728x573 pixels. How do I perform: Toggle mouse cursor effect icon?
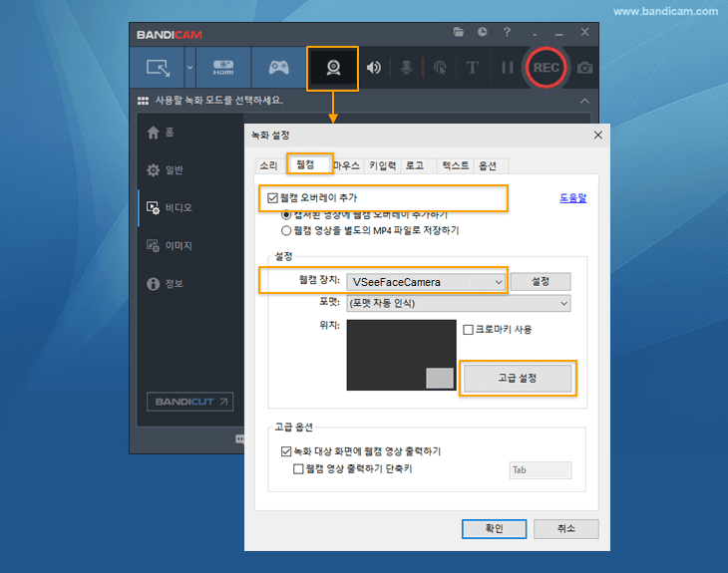point(439,68)
